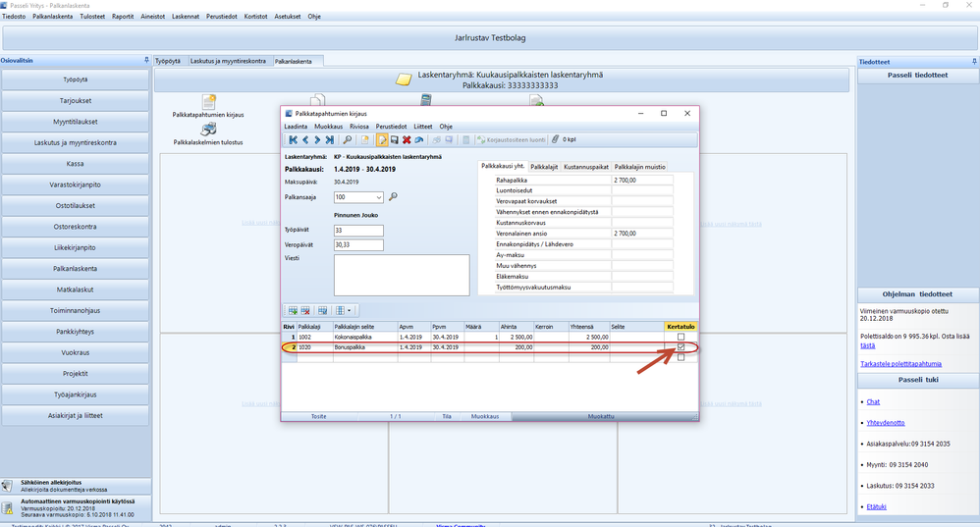Switch to Työpöytä main tab

pos(168,61)
